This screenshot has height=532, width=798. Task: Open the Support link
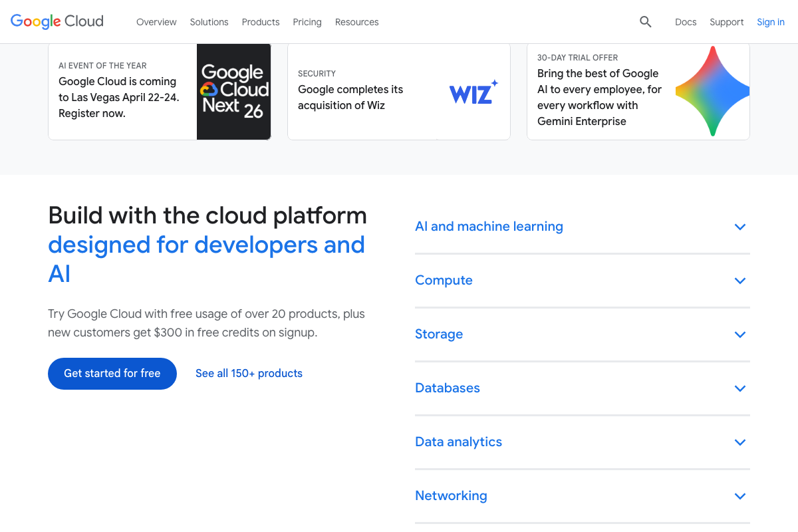(726, 22)
